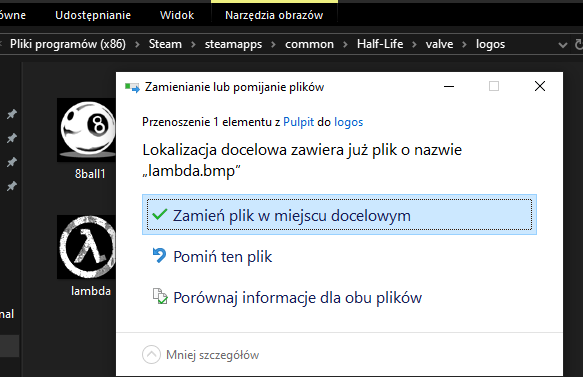Go to valve breadcrumb folder

[439, 44]
